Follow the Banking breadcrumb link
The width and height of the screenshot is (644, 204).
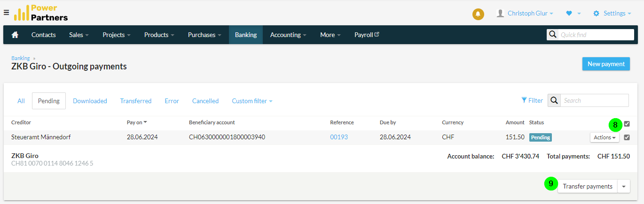click(x=20, y=58)
